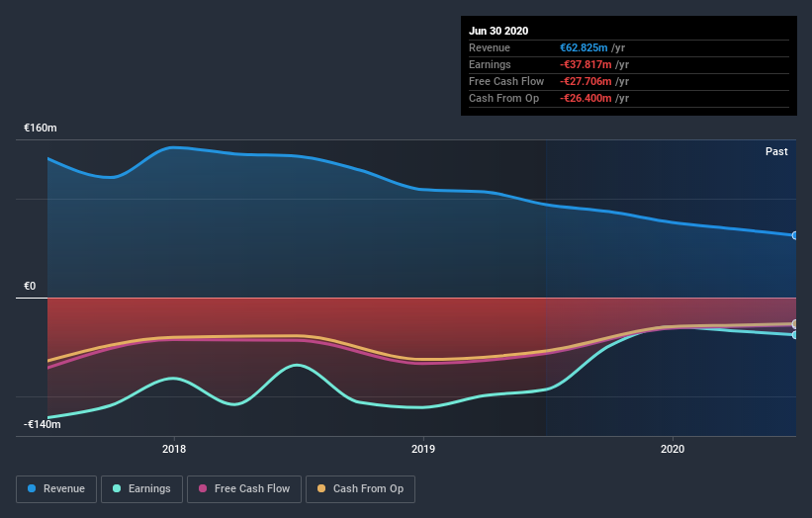Click the Jun 30 2020 tooltip date
This screenshot has height=518, width=812.
[498, 31]
